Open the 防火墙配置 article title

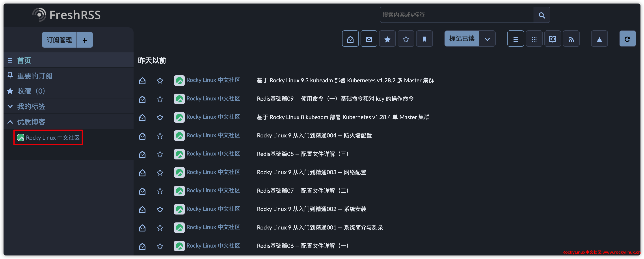pyautogui.click(x=314, y=135)
